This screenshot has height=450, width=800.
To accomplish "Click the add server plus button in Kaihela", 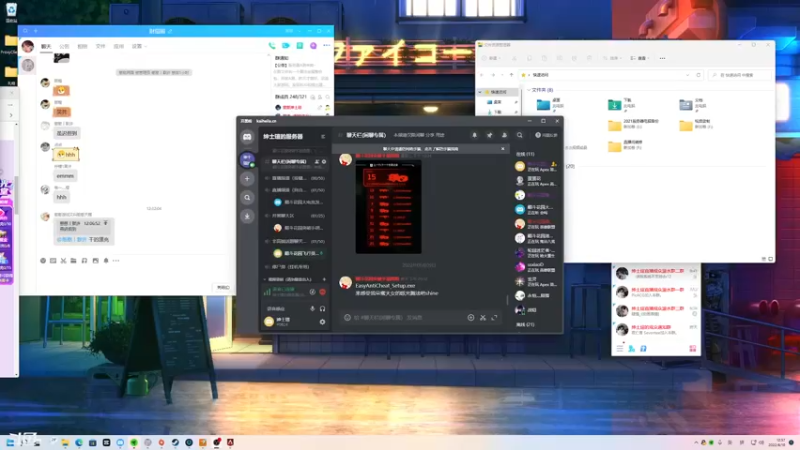I will pyautogui.click(x=247, y=179).
